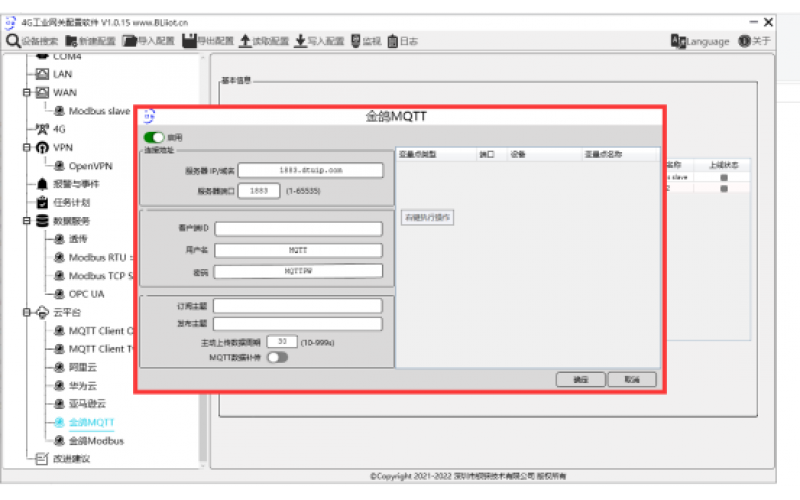Enable the MQTT数据补传 toggle
The height and width of the screenshot is (500, 800).
[276, 357]
